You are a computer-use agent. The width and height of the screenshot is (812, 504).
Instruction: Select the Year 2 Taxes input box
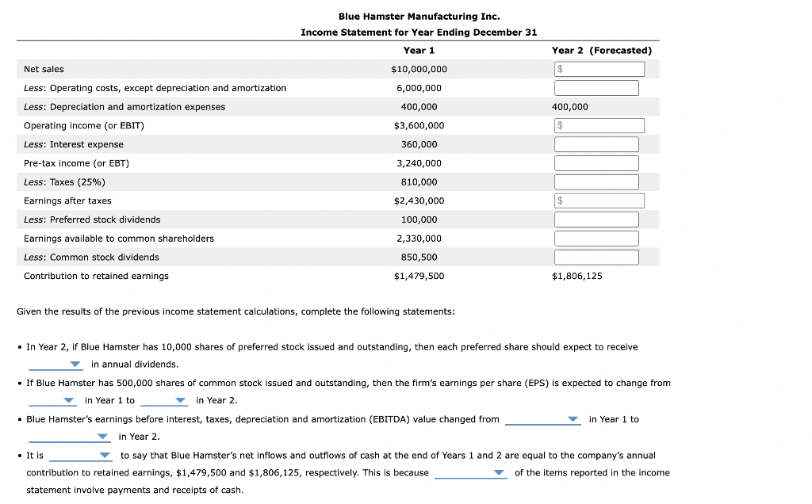(596, 181)
